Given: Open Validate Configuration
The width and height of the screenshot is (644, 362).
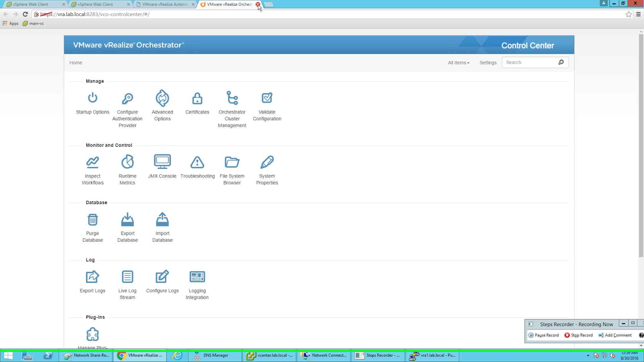Looking at the screenshot, I should click(x=267, y=107).
